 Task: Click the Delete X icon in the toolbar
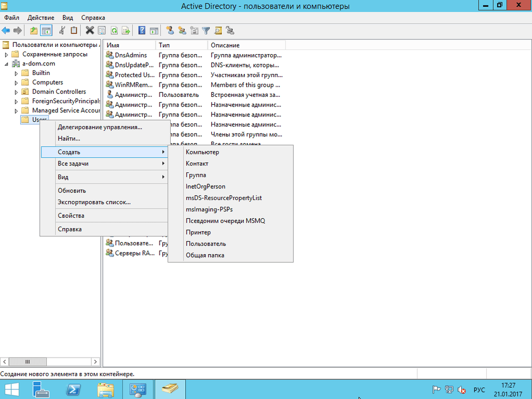[x=89, y=30]
